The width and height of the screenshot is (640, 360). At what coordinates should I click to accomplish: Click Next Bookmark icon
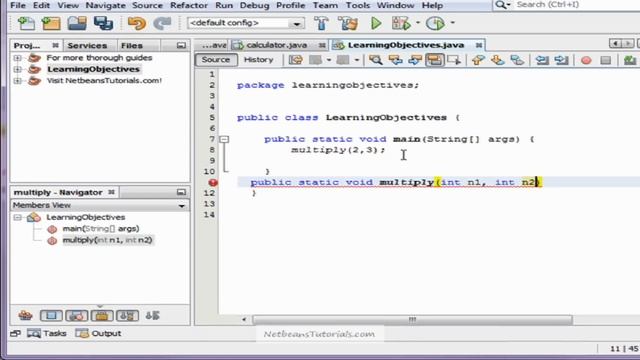[498, 60]
